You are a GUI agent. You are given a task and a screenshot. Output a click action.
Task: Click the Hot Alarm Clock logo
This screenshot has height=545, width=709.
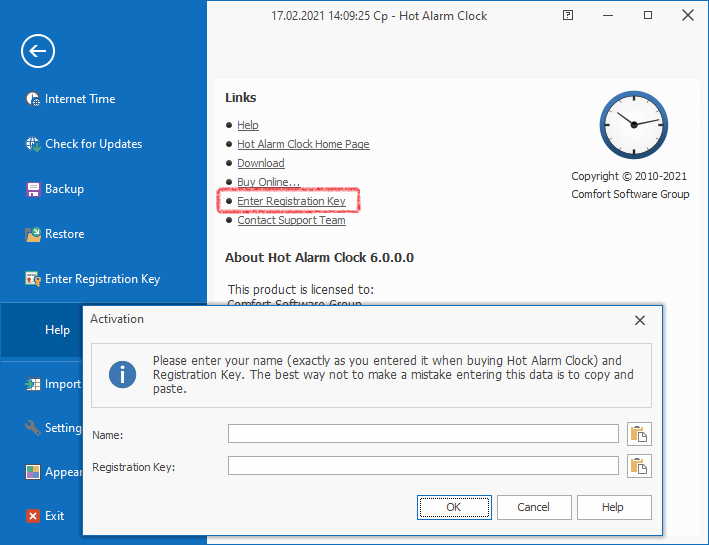[x=633, y=125]
